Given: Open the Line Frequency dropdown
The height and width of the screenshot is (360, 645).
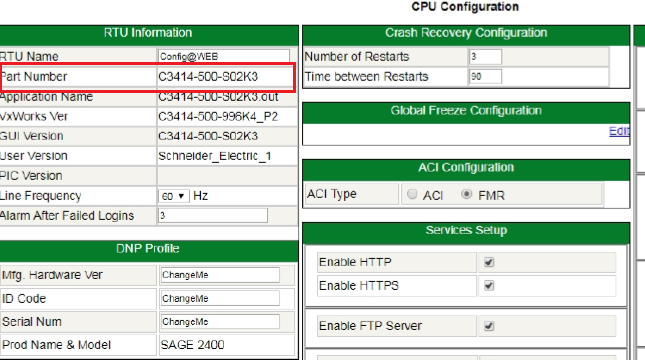Looking at the screenshot, I should (x=173, y=196).
